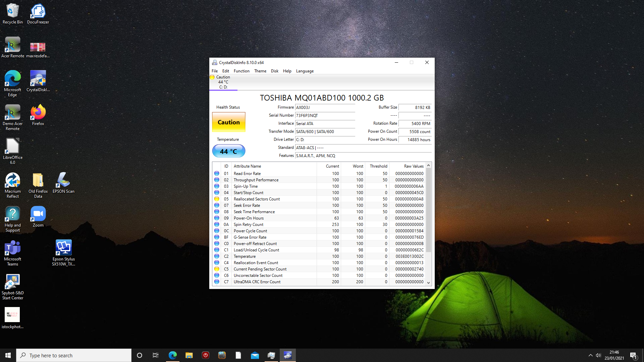Screen dimensions: 644x362
Task: Select Microsoft Teams desktop icon
Action: (13, 253)
